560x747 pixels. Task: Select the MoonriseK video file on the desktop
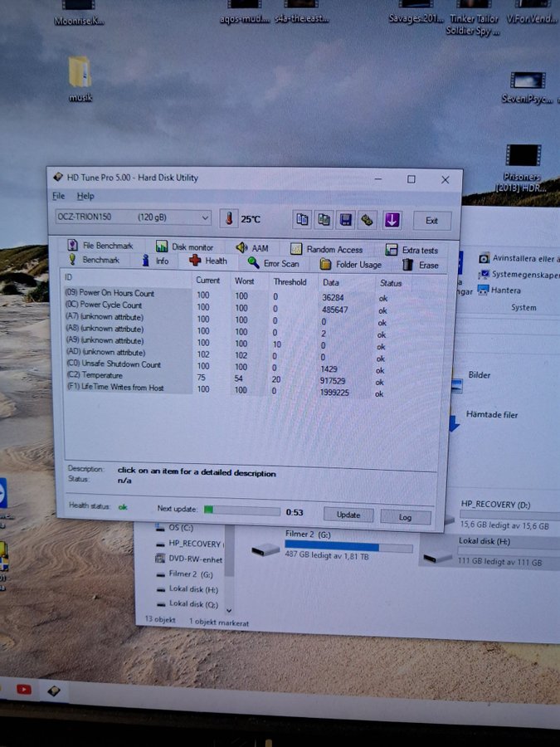pos(79,13)
